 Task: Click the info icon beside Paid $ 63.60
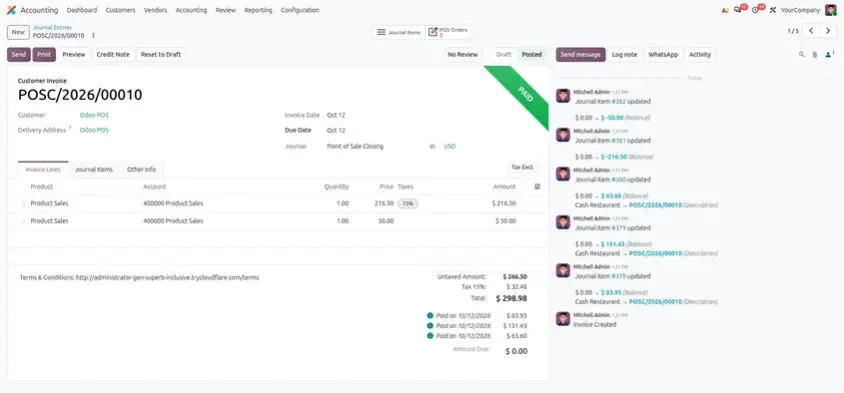pos(430,335)
